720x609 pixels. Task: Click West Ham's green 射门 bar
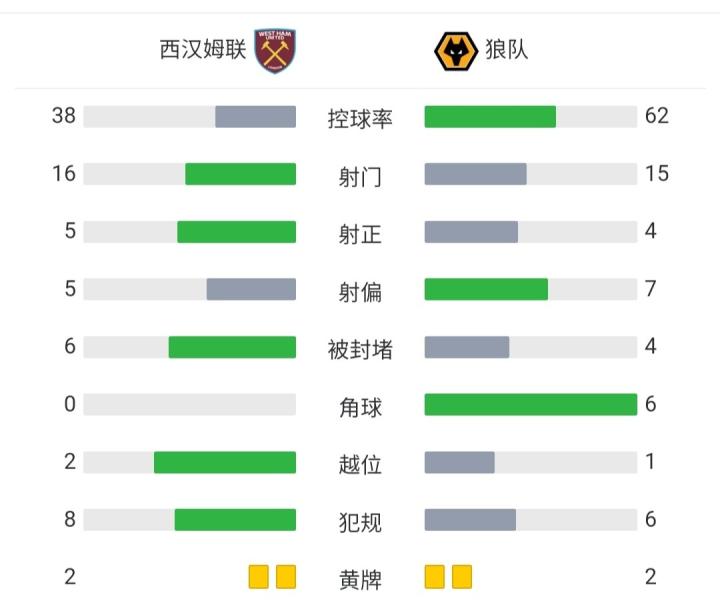click(x=240, y=175)
